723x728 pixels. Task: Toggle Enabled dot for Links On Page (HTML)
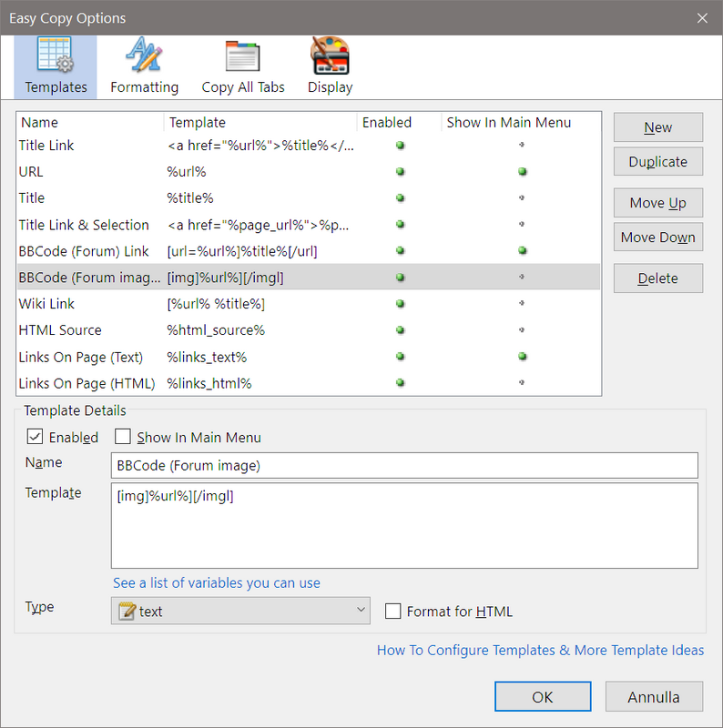click(x=400, y=383)
